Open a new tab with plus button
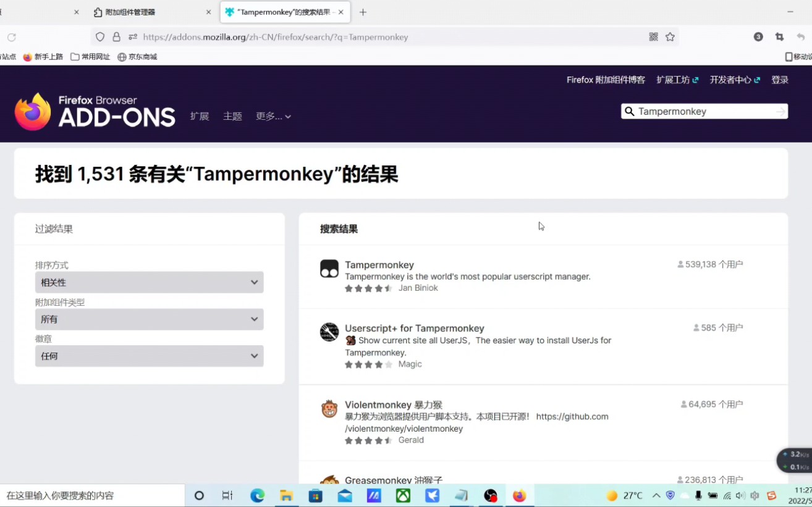This screenshot has width=812, height=507. [363, 12]
